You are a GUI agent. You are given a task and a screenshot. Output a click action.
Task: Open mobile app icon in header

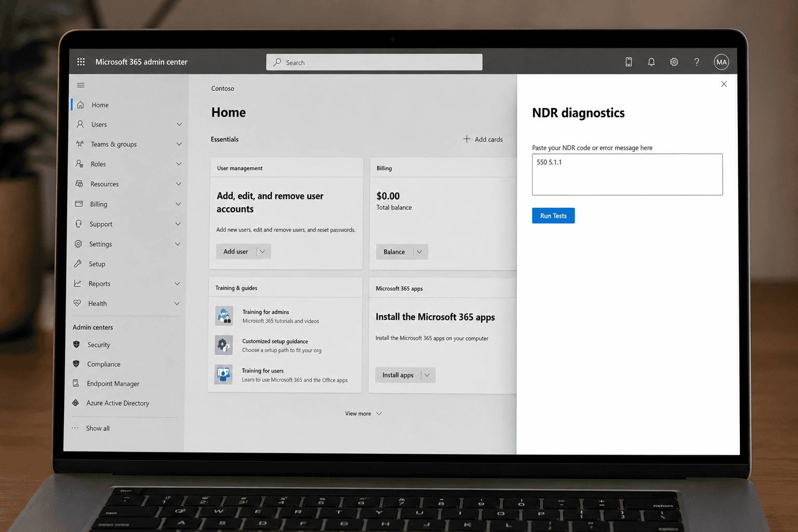click(629, 62)
